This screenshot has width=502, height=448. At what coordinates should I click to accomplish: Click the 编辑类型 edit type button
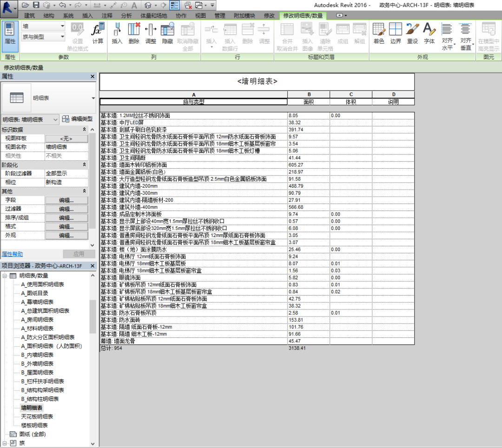78,119
